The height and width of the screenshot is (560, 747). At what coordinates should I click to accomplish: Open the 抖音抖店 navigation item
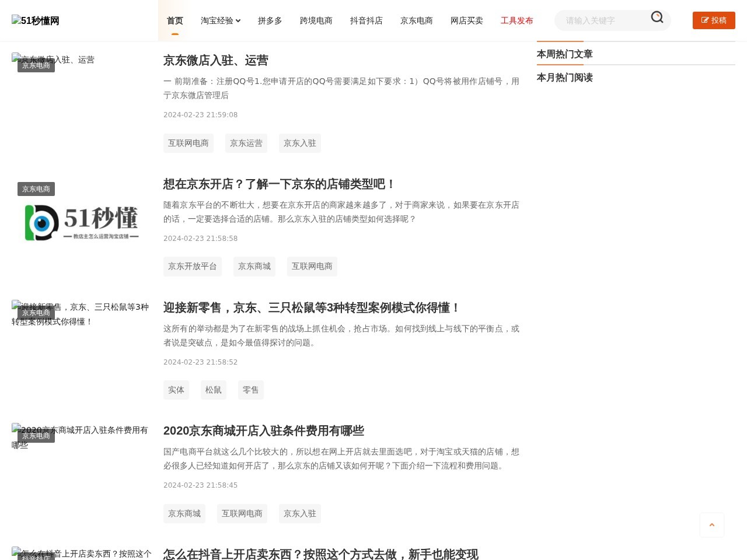point(366,20)
